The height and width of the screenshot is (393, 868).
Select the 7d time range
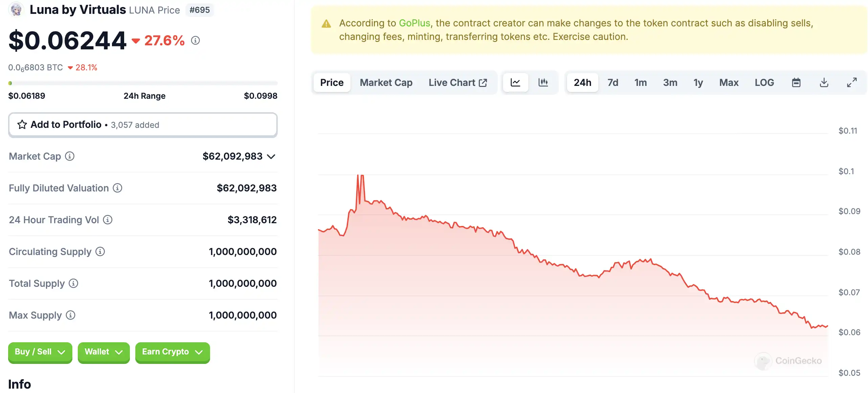tap(613, 83)
